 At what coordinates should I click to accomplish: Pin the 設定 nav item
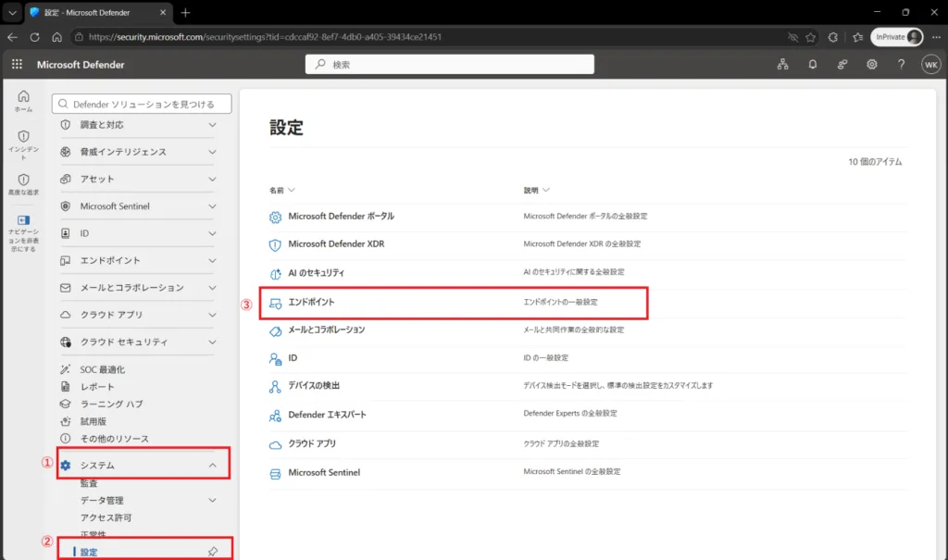(x=213, y=552)
